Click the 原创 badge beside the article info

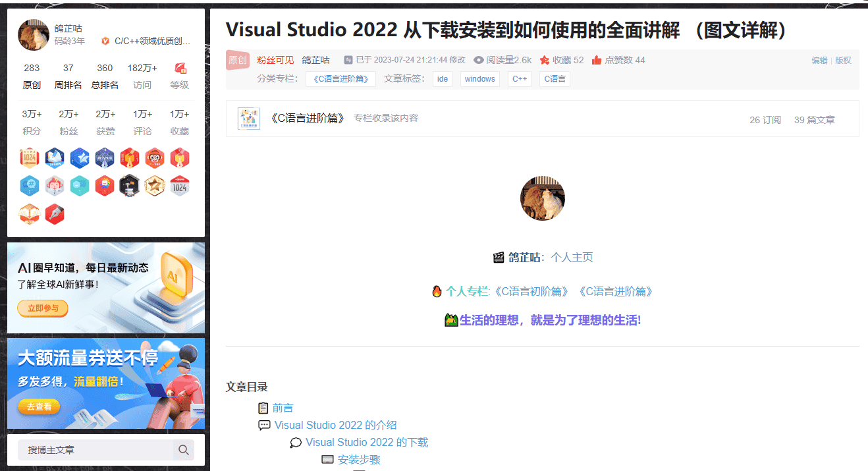coord(237,60)
